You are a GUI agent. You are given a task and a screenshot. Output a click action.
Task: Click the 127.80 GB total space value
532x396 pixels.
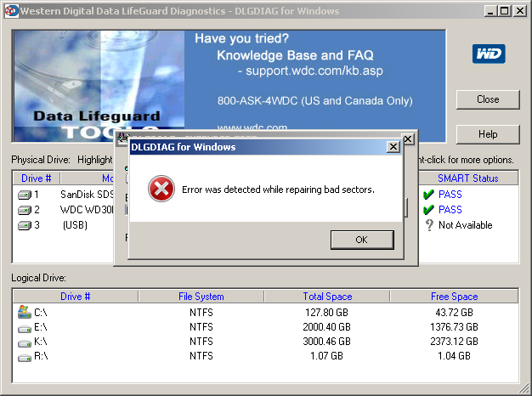pos(326,312)
